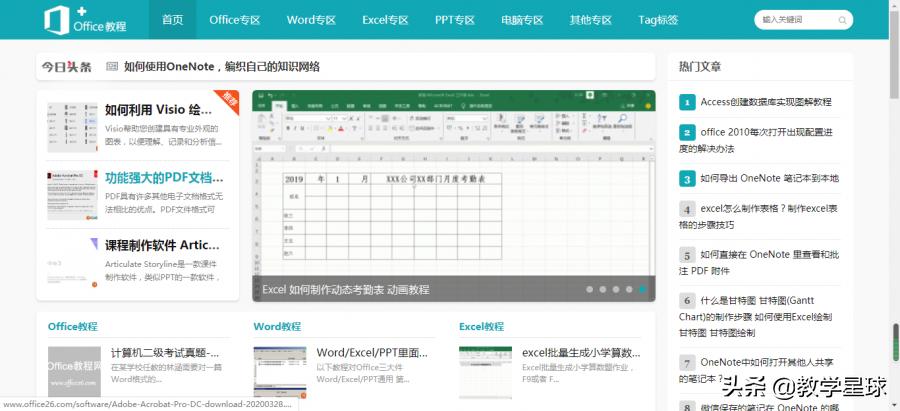Select the fourth carousel slide dot
900x411 pixels.
point(629,289)
